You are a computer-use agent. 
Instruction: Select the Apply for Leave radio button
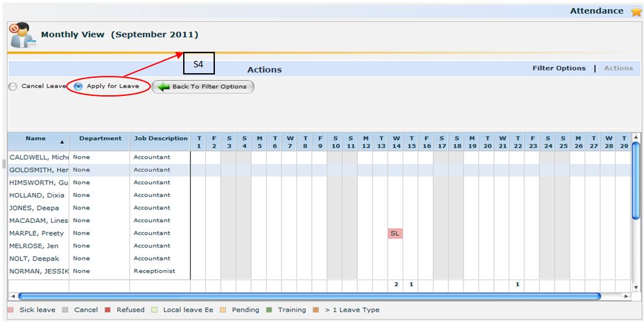click(79, 86)
